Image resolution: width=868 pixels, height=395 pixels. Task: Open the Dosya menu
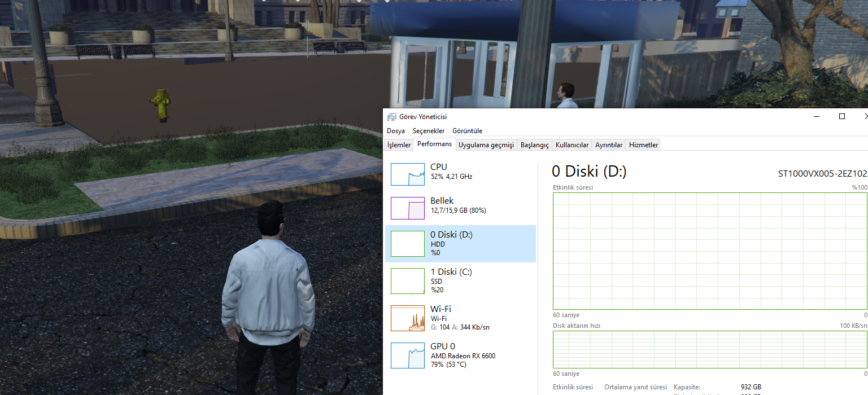point(395,131)
